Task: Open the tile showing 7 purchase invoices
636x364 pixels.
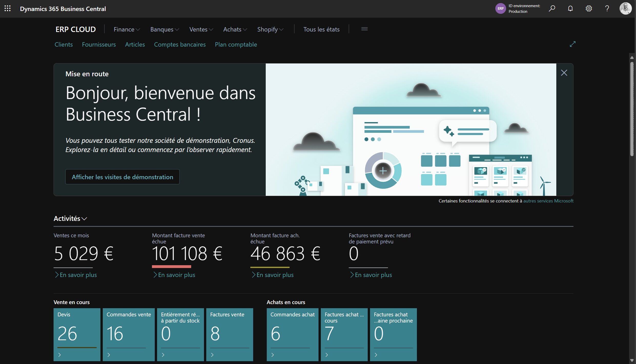Action: click(344, 335)
